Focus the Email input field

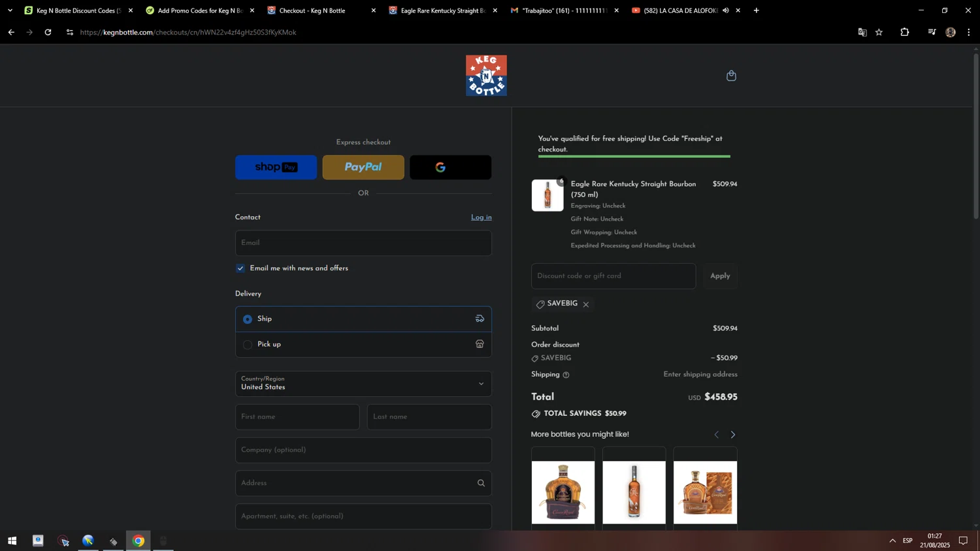(x=363, y=243)
